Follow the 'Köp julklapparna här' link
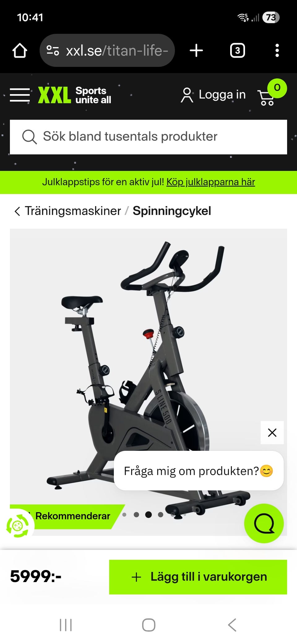The image size is (297, 644). click(x=211, y=182)
